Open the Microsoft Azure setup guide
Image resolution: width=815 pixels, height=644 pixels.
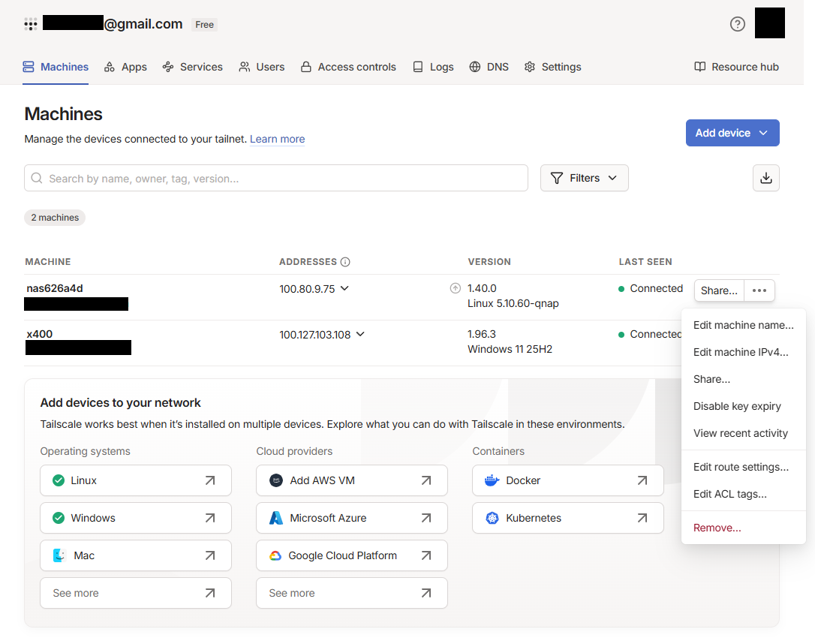[x=351, y=518]
